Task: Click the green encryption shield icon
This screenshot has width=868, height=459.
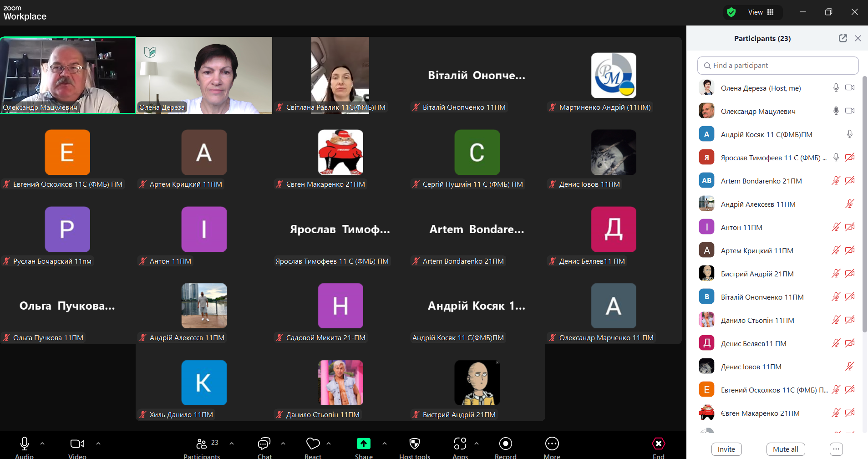Action: (731, 12)
